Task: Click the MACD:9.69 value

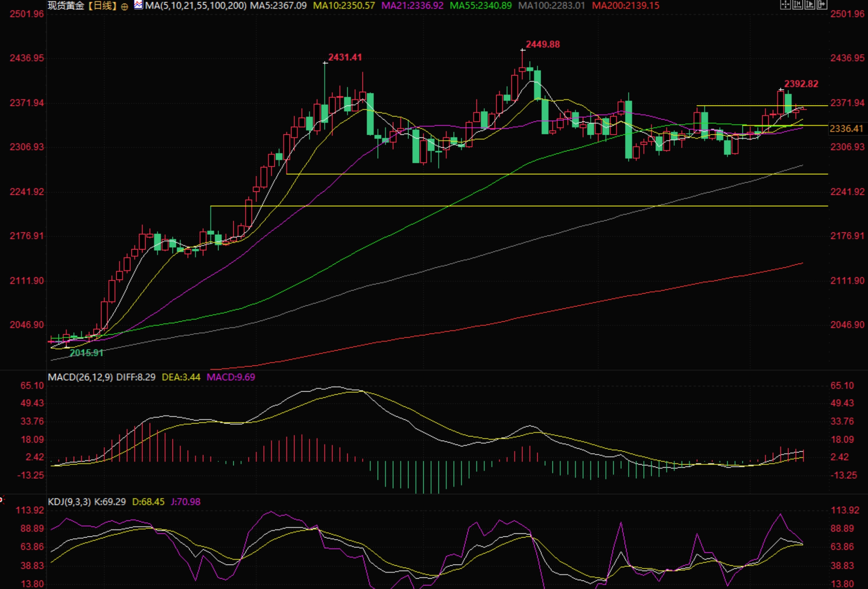Action: (x=231, y=377)
